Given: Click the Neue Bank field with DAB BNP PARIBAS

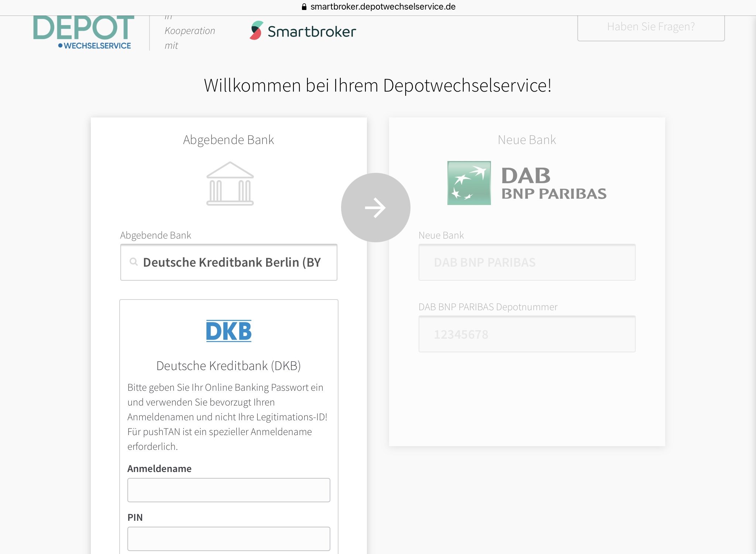Looking at the screenshot, I should 527,262.
